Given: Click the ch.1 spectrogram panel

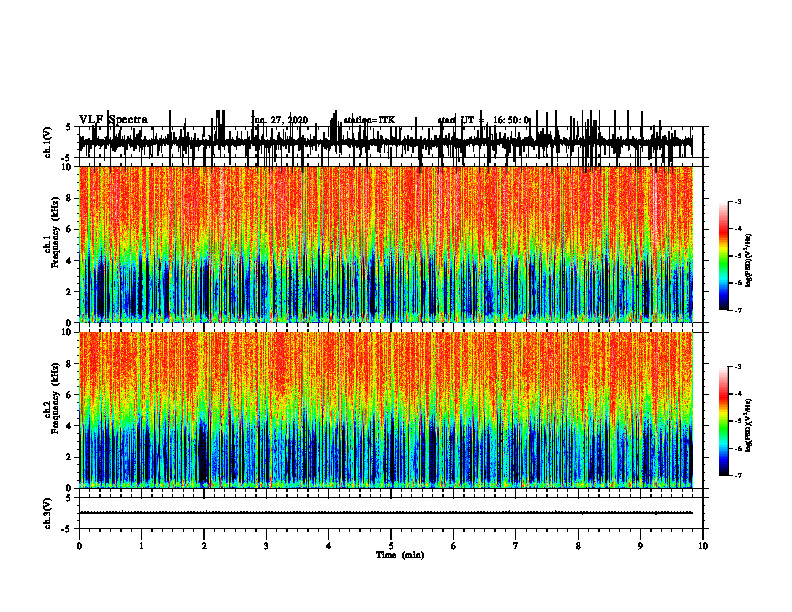Looking at the screenshot, I should point(385,244).
